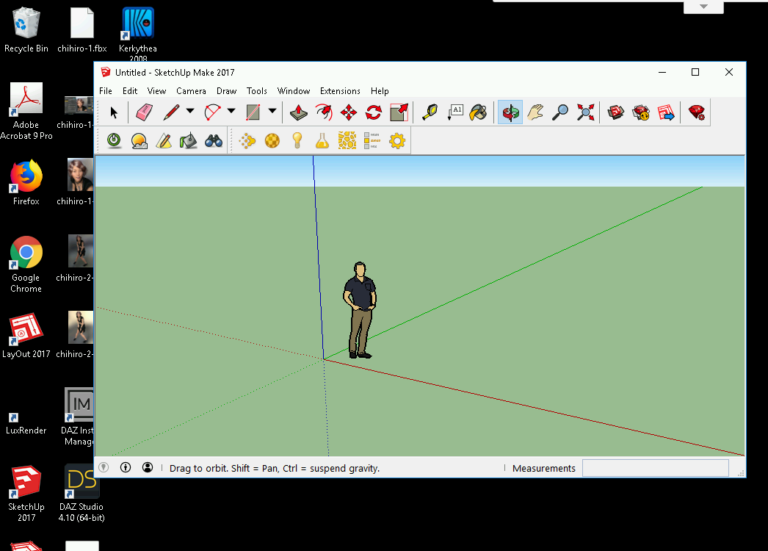Click the sun and cloud icon

[139, 141]
